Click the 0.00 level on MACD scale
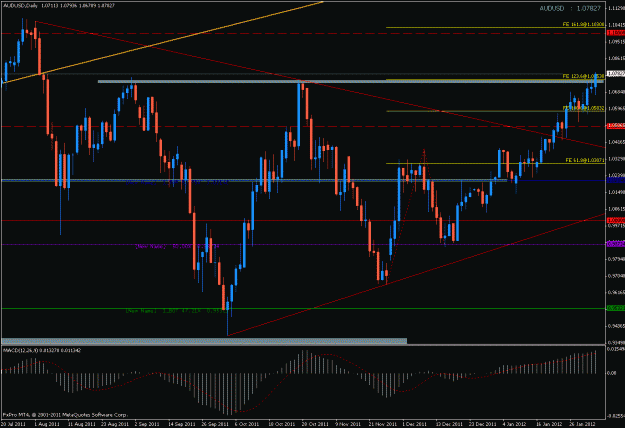The height and width of the screenshot is (428, 625). pyautogui.click(x=611, y=373)
